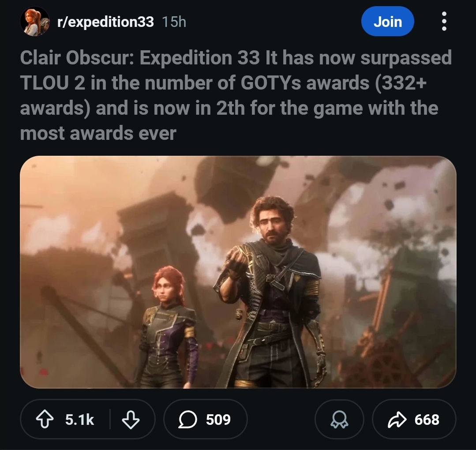Click 'most awards ever' in the title
Viewport: 476px width, 450px height.
98,133
